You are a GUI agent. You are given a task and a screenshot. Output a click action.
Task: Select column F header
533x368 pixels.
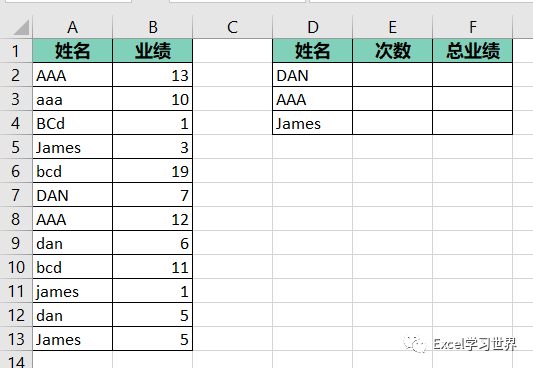pos(472,27)
